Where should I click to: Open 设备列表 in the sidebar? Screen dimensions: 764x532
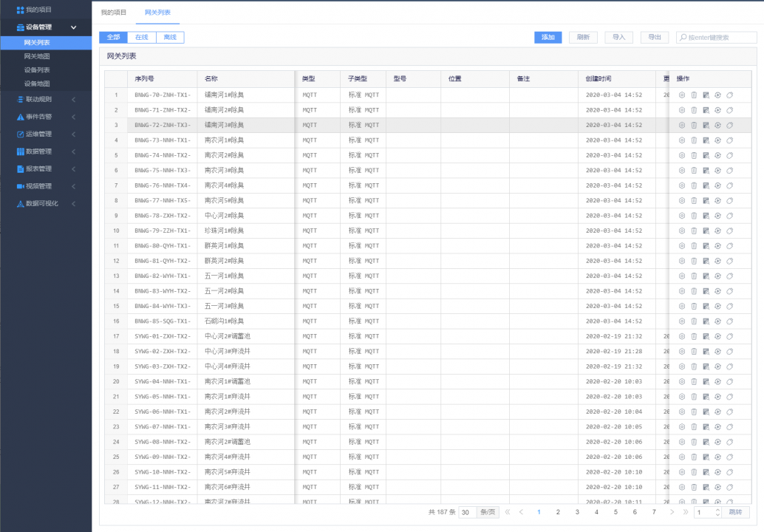37,70
